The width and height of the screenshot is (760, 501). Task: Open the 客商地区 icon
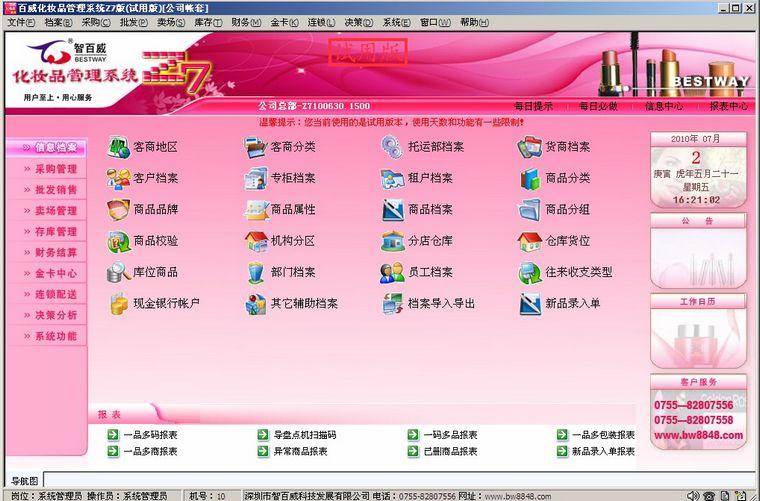pos(118,147)
